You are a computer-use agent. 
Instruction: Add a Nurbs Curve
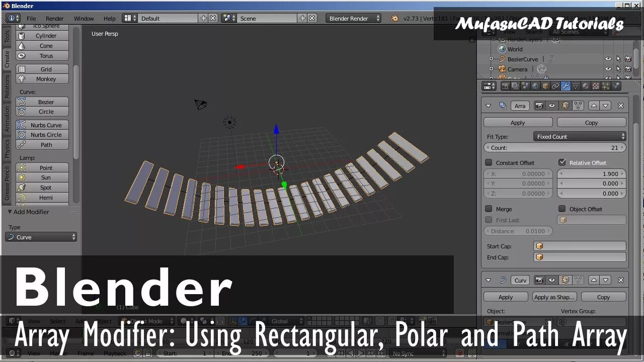[x=42, y=125]
